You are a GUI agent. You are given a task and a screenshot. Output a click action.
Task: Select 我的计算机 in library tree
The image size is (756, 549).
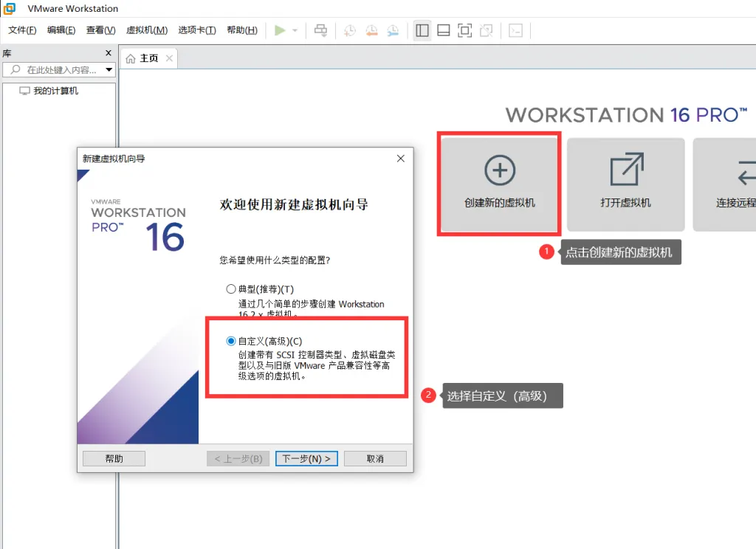coord(55,91)
